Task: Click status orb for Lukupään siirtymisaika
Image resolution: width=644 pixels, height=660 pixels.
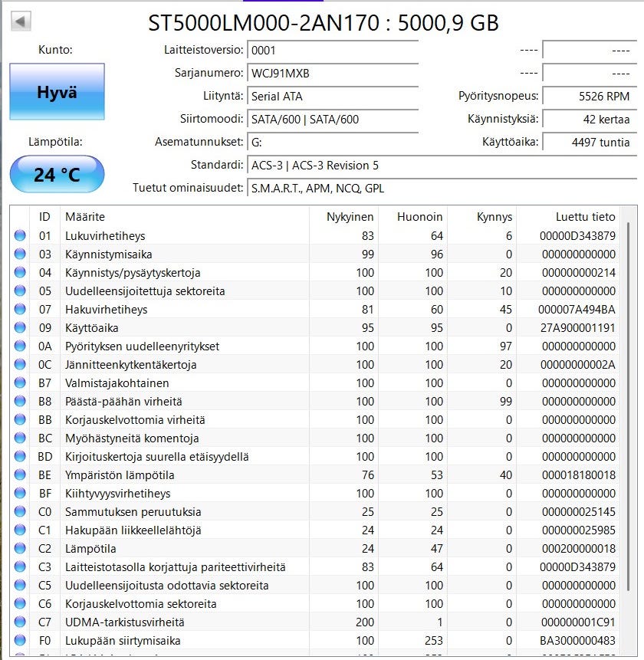Action: (x=20, y=641)
